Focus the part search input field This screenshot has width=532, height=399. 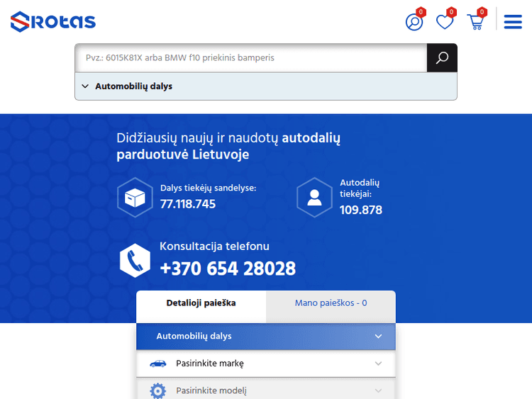pos(250,58)
